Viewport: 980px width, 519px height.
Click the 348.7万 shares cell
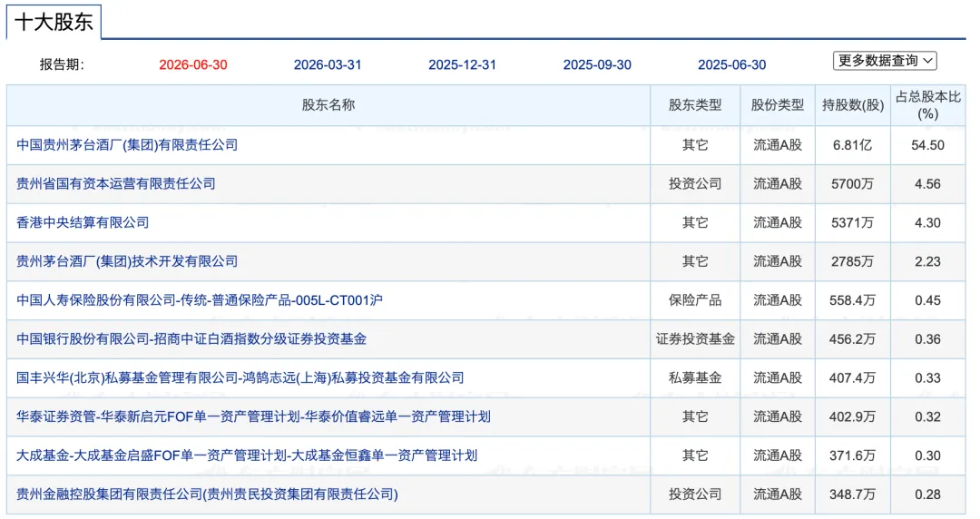[x=852, y=494]
